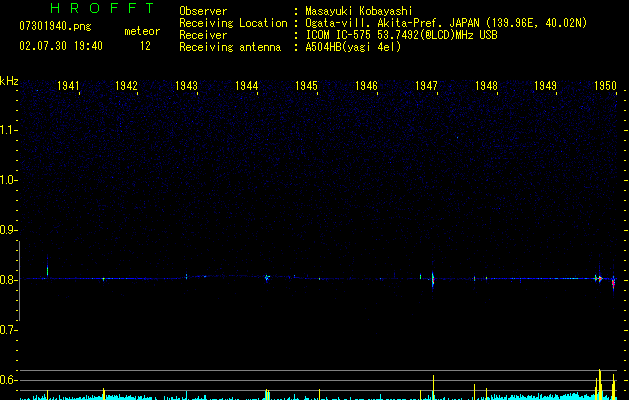Viewport: 629px width, 400px height.
Task: Select the Ogata-vill. Akita-Pref. JAPAN location text
Action: tap(446, 23)
